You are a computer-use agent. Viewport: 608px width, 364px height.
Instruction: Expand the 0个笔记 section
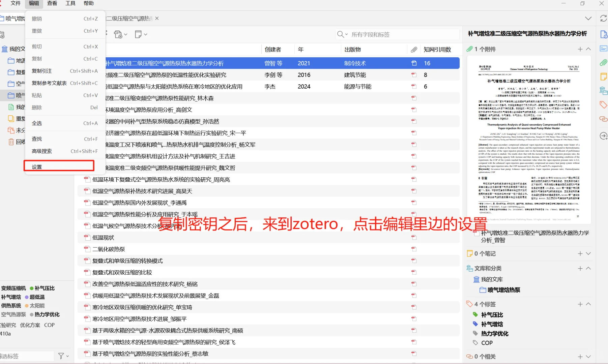(589, 253)
